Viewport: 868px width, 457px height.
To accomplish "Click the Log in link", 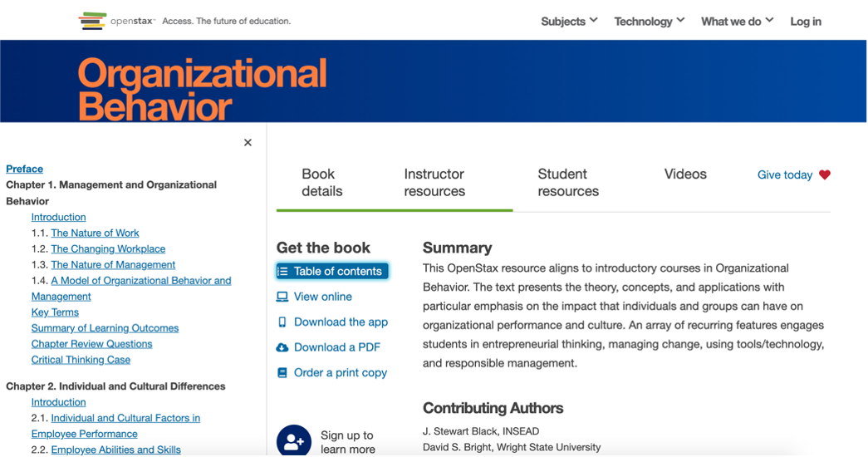I will click(x=806, y=22).
